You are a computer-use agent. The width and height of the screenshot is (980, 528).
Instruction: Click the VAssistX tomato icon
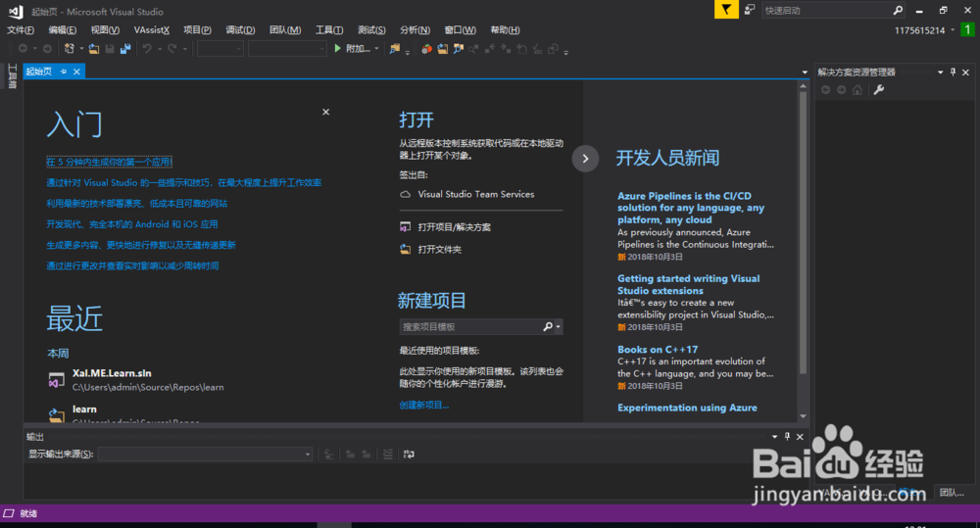(x=427, y=49)
